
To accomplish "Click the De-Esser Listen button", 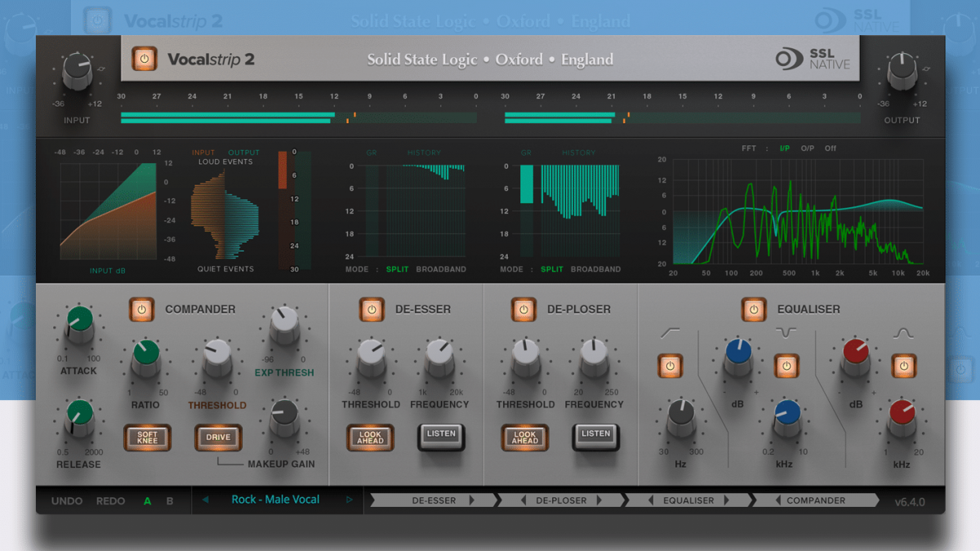I will coord(441,437).
